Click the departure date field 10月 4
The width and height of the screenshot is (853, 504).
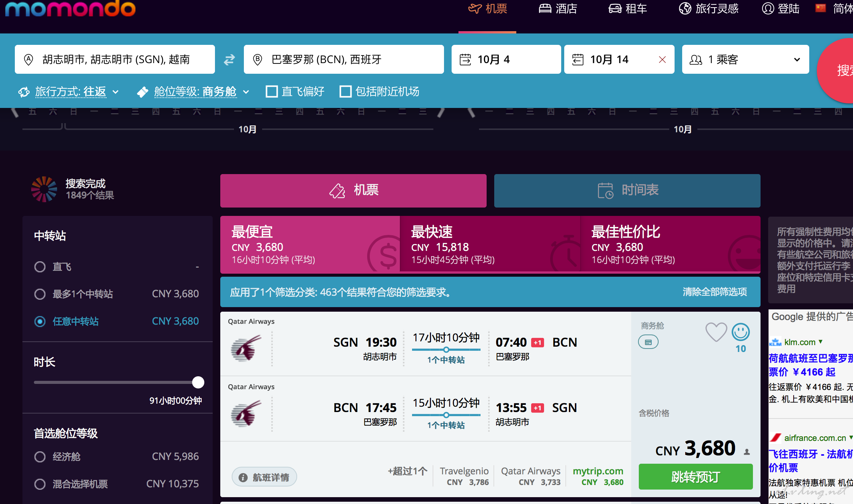click(x=506, y=59)
